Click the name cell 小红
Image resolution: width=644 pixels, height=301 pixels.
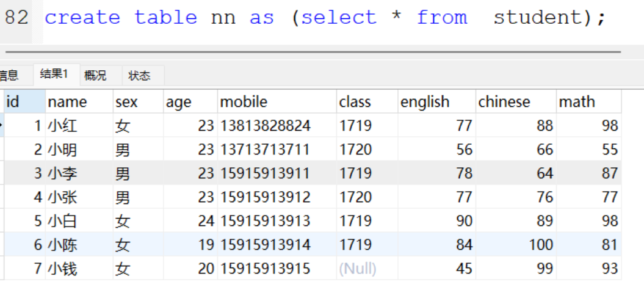click(x=63, y=126)
